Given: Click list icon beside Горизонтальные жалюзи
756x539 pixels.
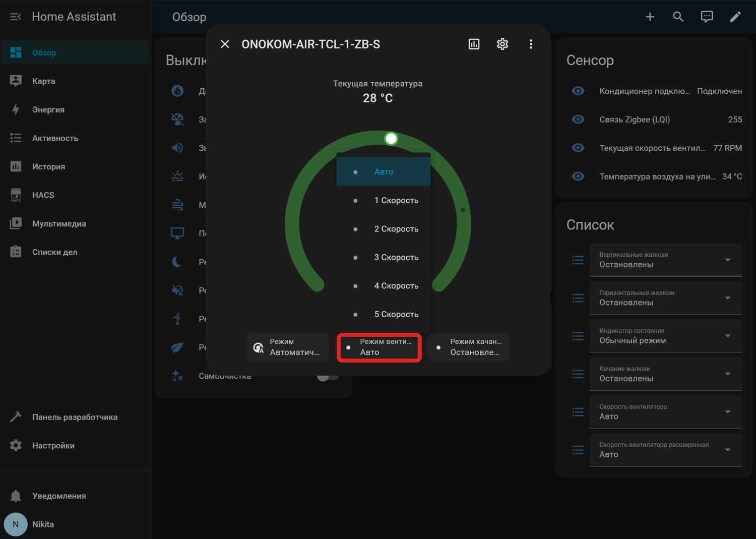Looking at the screenshot, I should [x=578, y=298].
